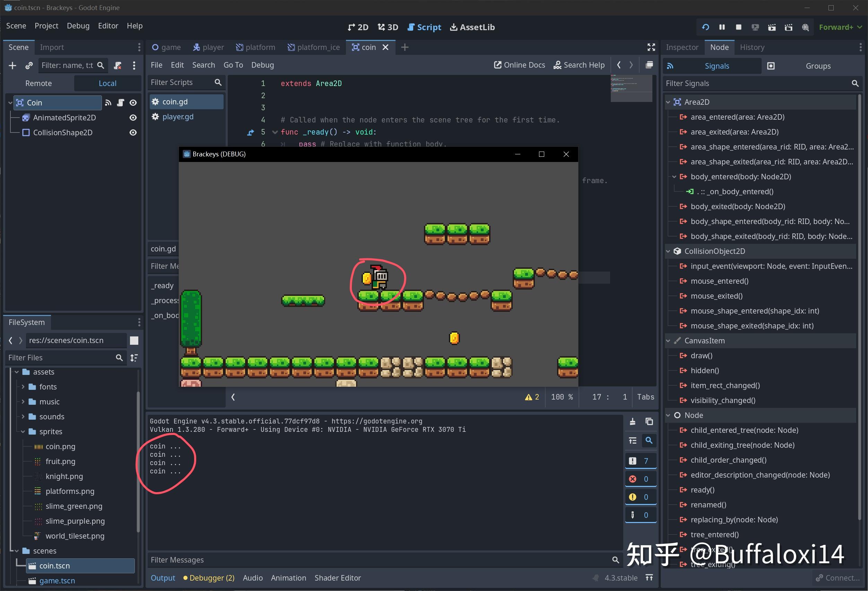Screen dimensions: 868x591
Task: Collapse the sprites folder
Action: (x=23, y=431)
